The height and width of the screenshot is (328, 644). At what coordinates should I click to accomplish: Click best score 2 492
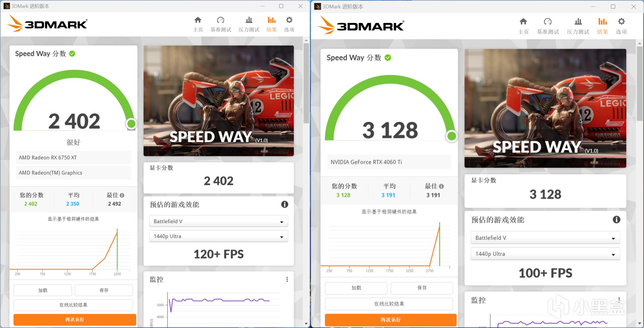(114, 204)
